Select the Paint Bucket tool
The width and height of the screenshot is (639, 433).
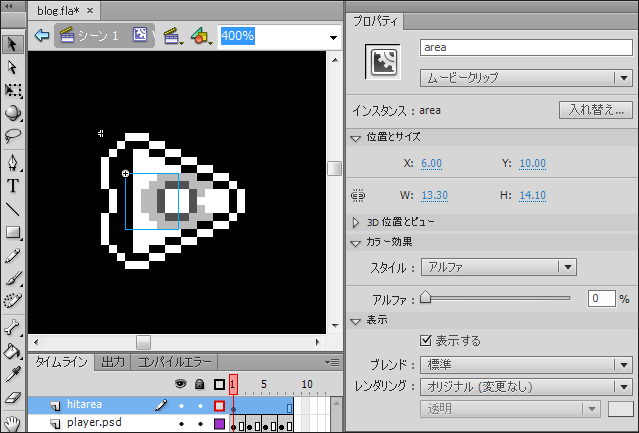coord(13,351)
